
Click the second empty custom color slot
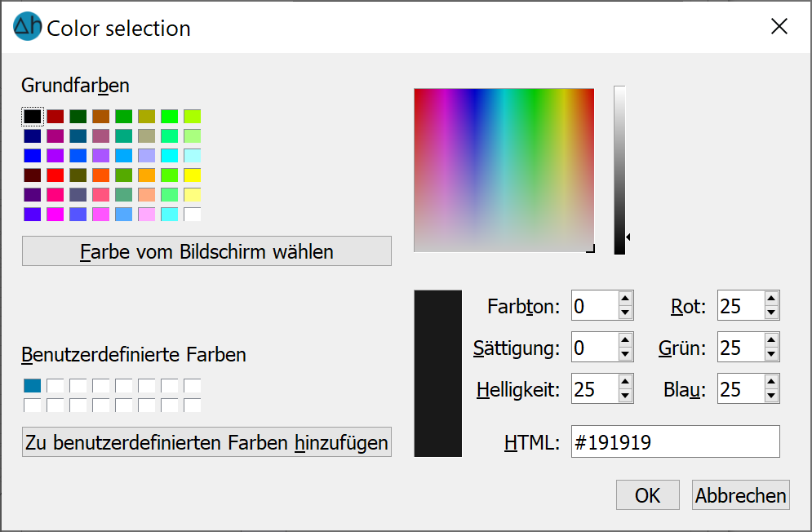[x=78, y=385]
